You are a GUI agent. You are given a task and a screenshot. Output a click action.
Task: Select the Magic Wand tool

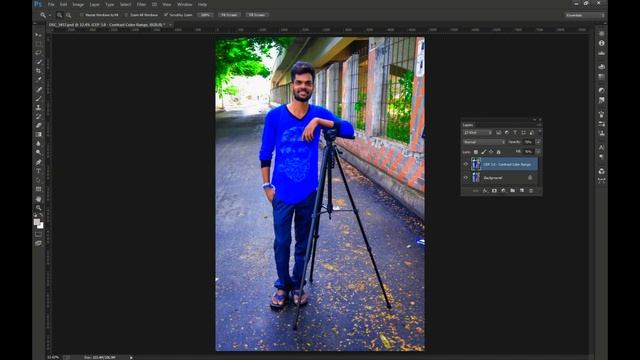click(38, 62)
